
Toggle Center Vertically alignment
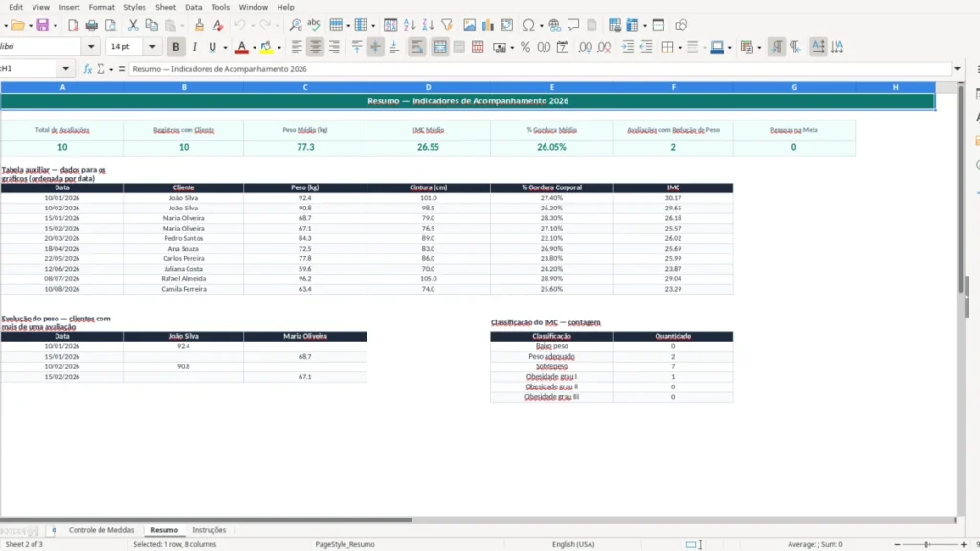click(375, 47)
